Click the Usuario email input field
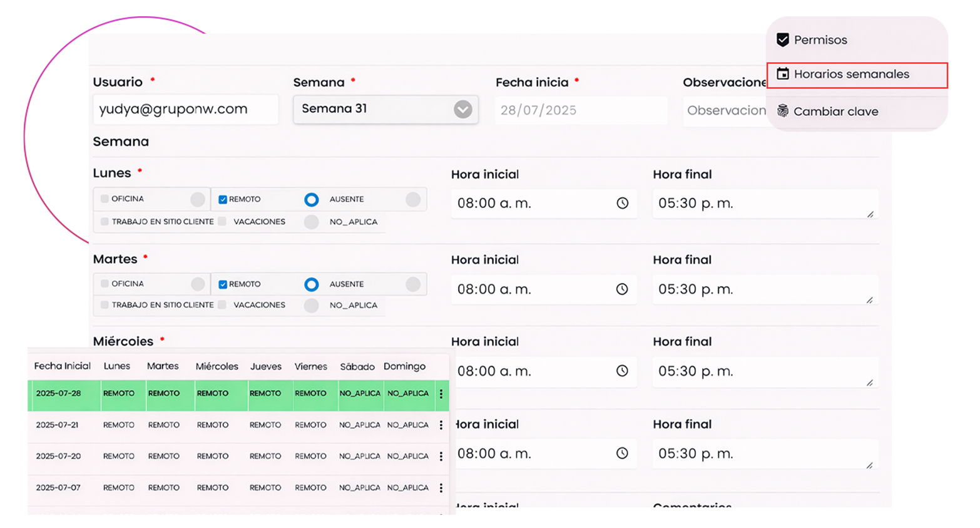 [x=185, y=110]
